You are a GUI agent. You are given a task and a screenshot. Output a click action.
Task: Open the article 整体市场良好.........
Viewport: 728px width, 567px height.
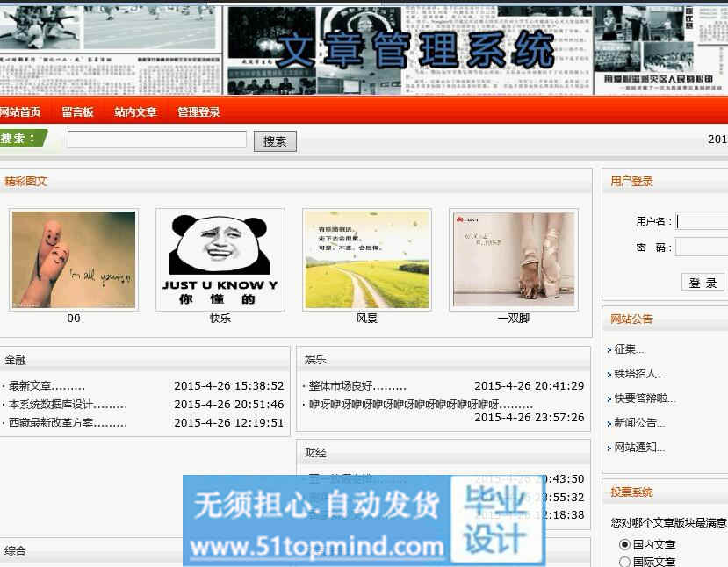(357, 385)
